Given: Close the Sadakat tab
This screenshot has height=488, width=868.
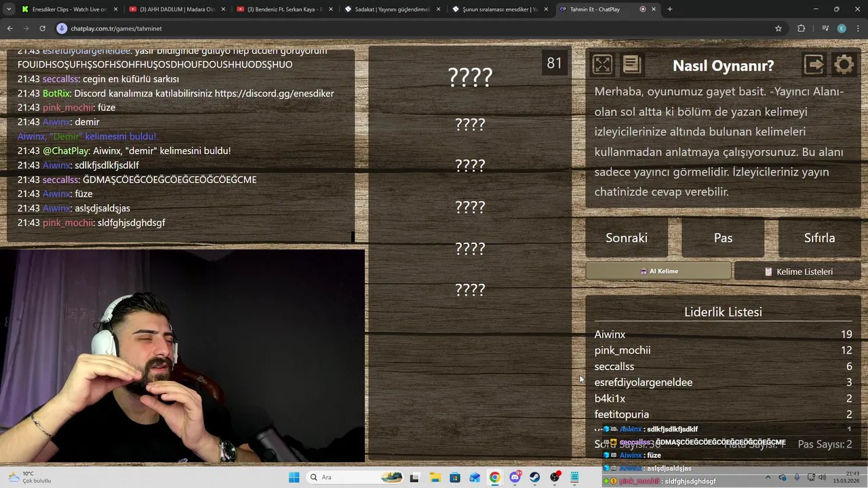Looking at the screenshot, I should tap(438, 9).
